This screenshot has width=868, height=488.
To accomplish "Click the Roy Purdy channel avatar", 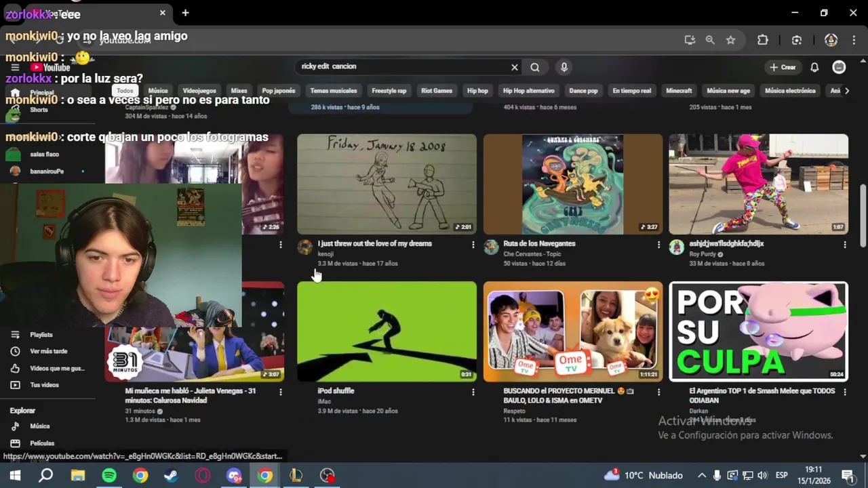I will 676,247.
